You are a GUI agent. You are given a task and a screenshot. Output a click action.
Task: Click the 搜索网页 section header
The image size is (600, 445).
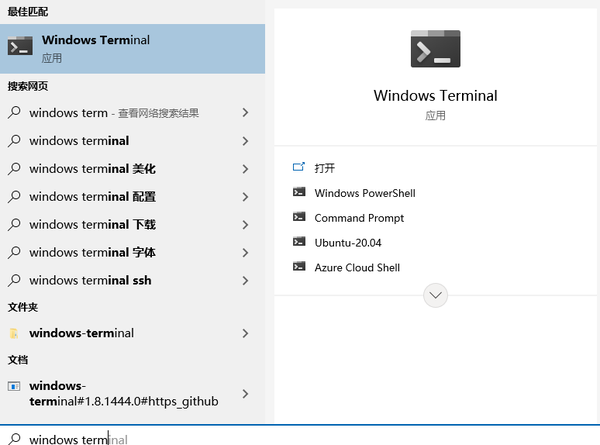[28, 86]
